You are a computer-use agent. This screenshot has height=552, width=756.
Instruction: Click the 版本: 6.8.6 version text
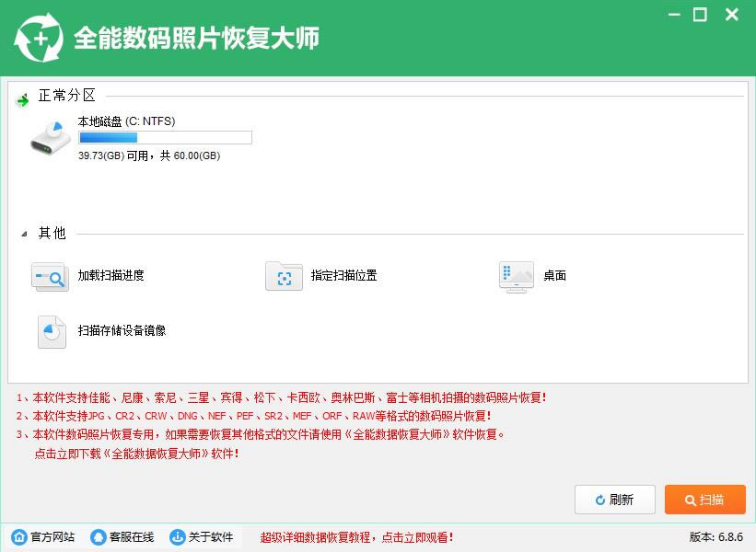716,536
